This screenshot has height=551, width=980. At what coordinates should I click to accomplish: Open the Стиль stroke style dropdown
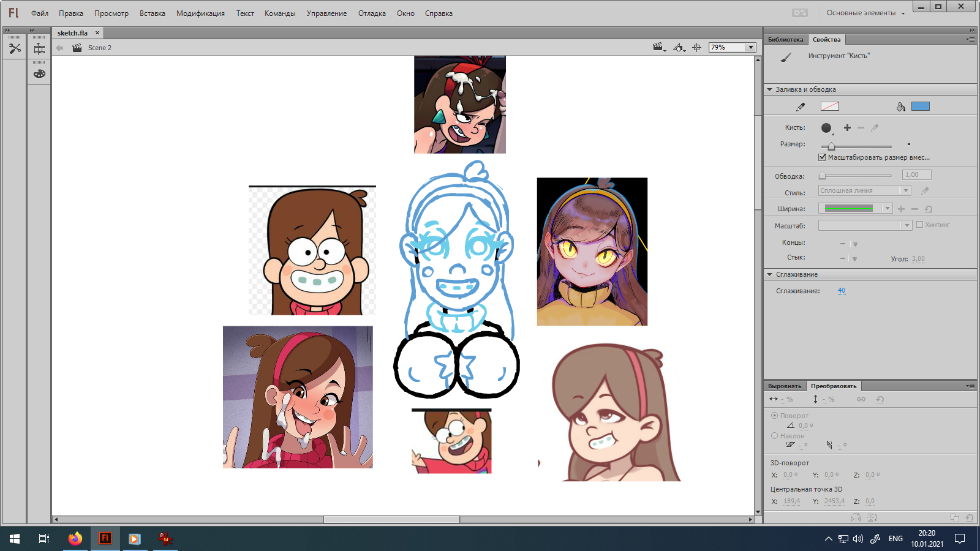click(865, 191)
